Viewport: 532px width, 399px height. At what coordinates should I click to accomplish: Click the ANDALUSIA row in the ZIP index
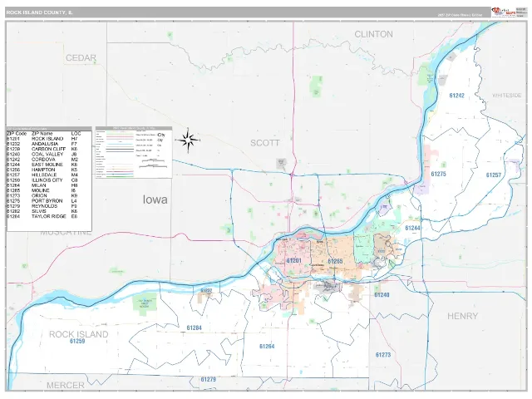point(42,144)
